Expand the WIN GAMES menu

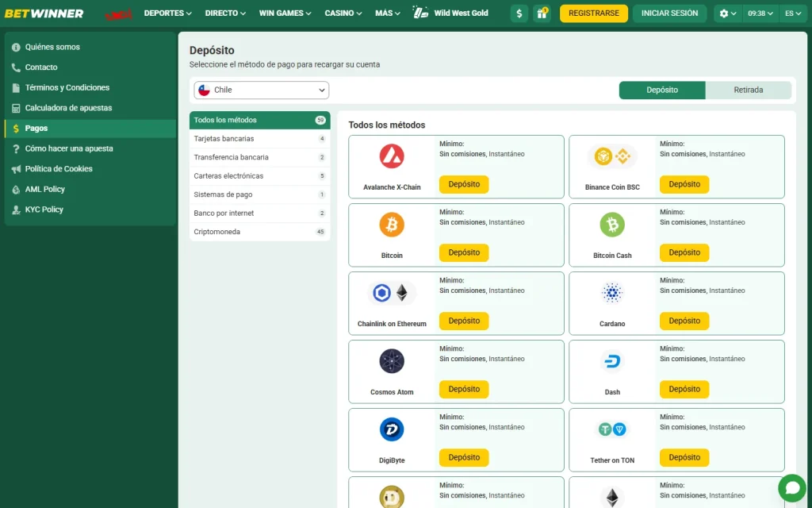tap(285, 13)
